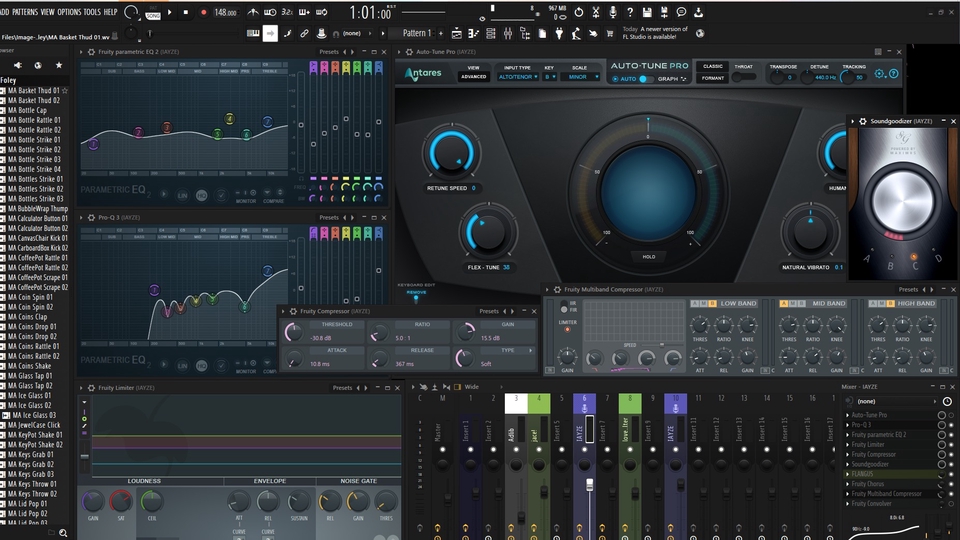This screenshot has width=960, height=540.
Task: Toggle PAT/SONG mode switch
Action: click(x=152, y=12)
